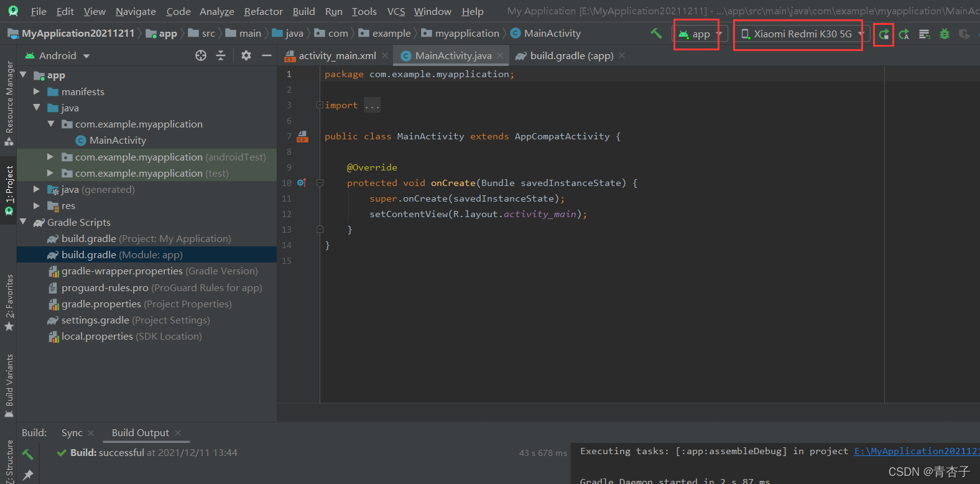Toggle the 2: Favorites side panel

9,303
